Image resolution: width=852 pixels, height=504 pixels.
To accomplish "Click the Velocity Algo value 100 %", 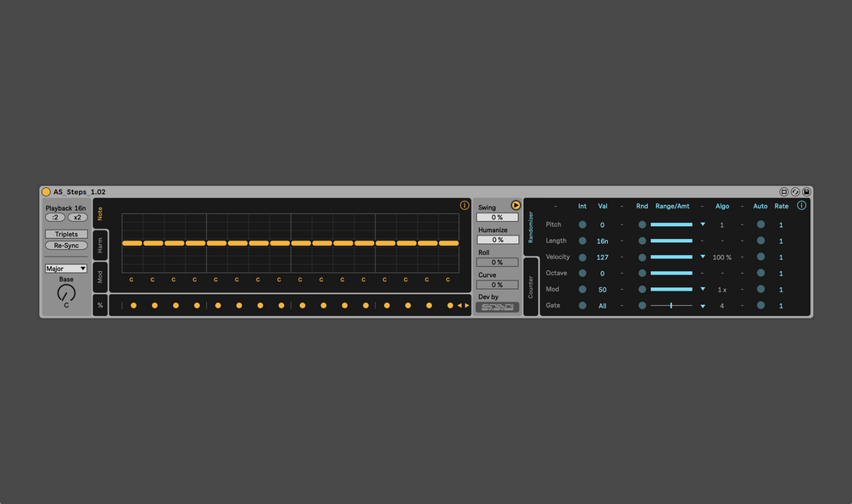I will tap(722, 258).
